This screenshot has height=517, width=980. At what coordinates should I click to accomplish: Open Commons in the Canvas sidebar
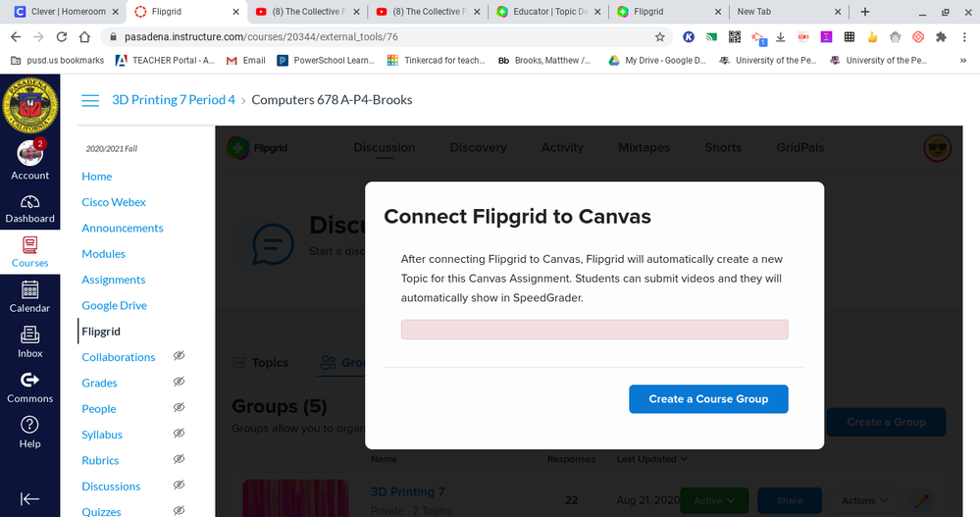29,387
